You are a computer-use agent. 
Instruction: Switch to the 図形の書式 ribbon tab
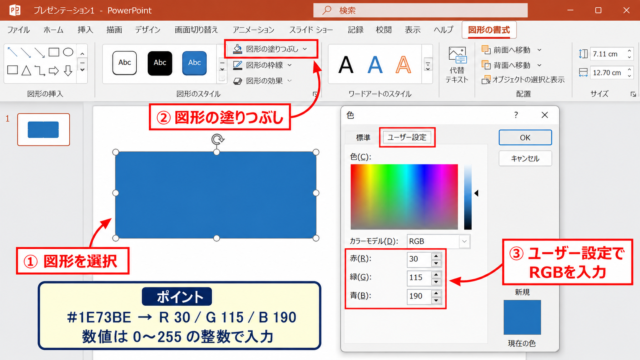coord(489,30)
